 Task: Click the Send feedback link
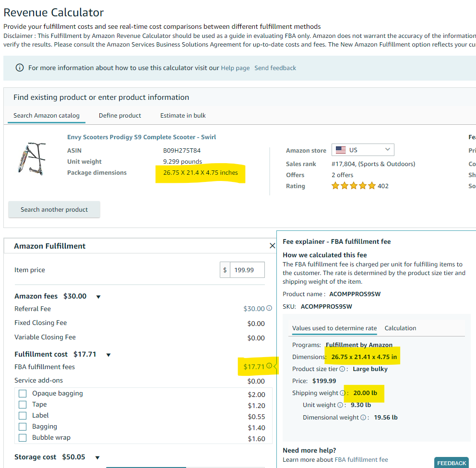click(x=275, y=68)
